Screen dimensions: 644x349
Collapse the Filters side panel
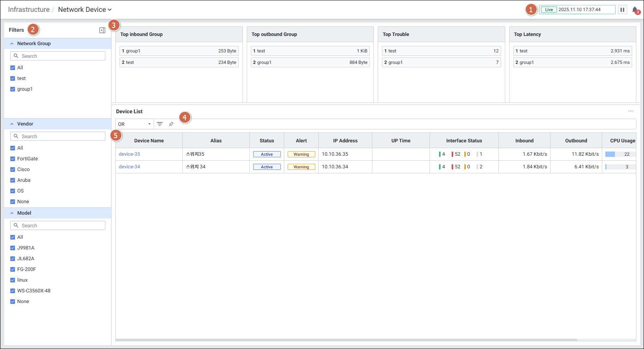point(102,30)
